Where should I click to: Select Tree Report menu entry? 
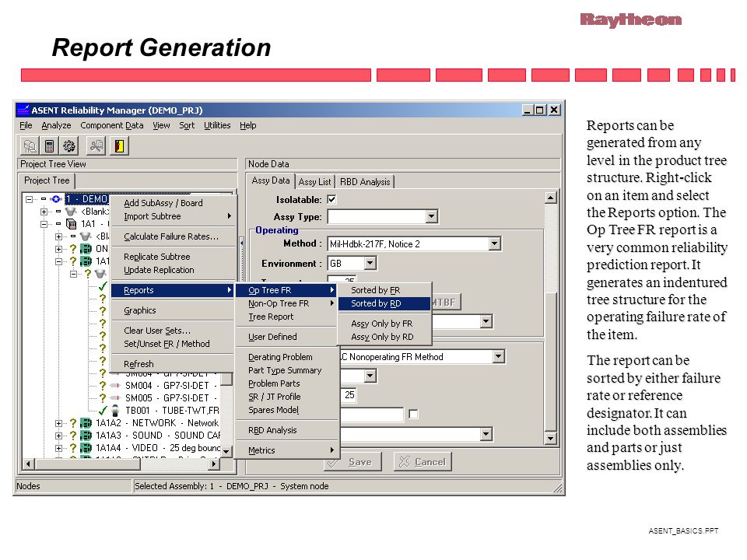[287, 317]
